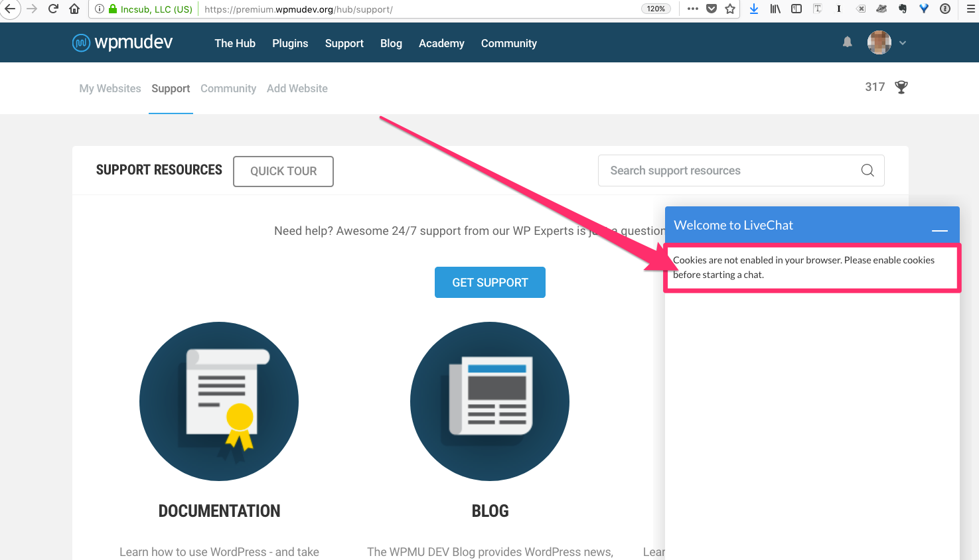
Task: Click the browser forward arrow
Action: tap(32, 9)
